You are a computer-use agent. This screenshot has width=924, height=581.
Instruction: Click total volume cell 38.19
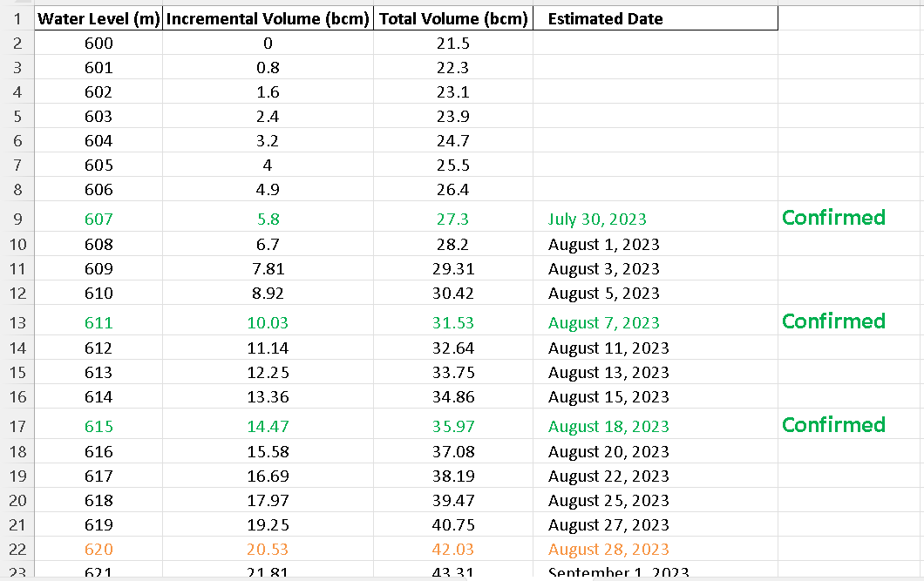tap(453, 476)
